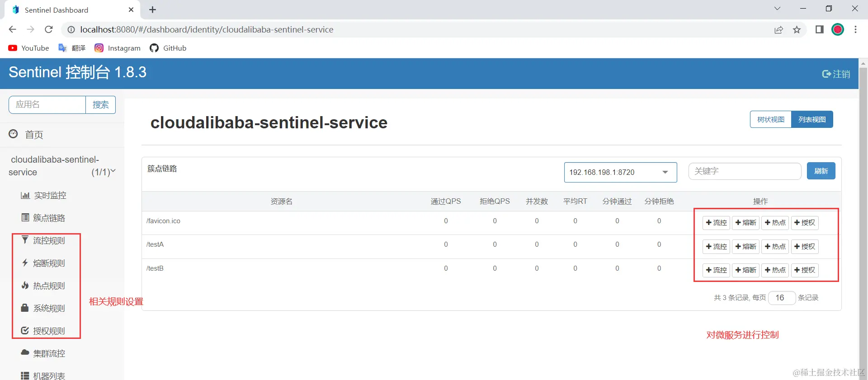
Task: Add 热点 rule for /testA
Action: click(775, 247)
